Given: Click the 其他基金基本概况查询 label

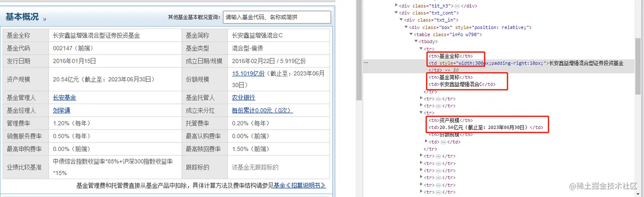Looking at the screenshot, I should (194, 17).
